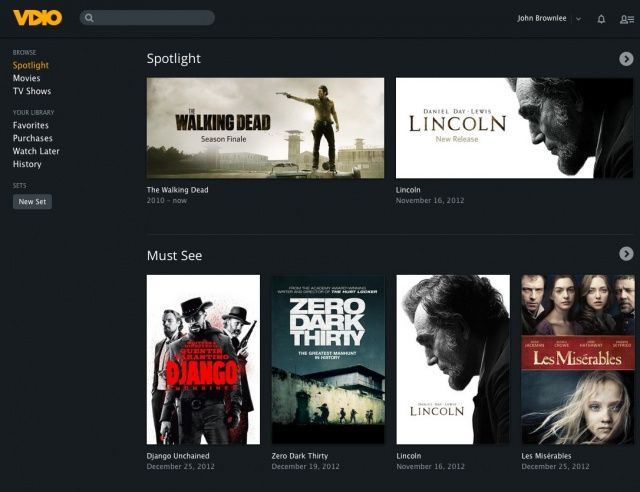This screenshot has height=492, width=640.
Task: Open The Walking Dead spotlight banner
Action: pos(265,128)
